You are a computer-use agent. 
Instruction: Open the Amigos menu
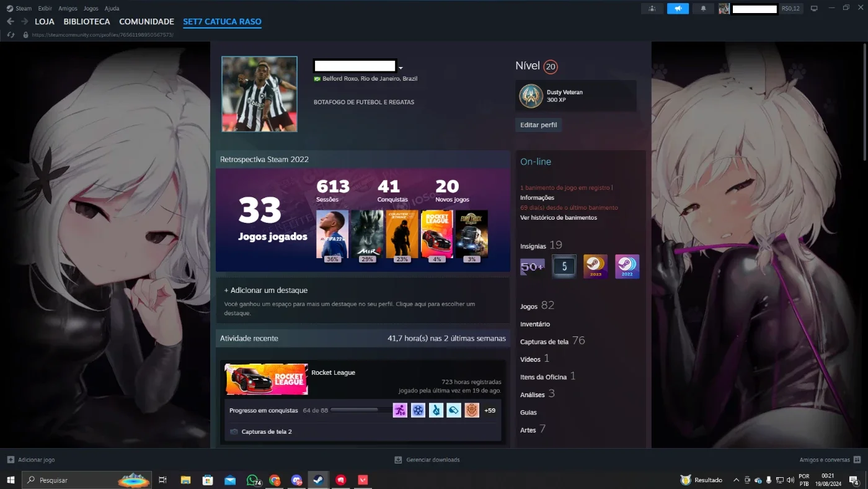(x=68, y=9)
